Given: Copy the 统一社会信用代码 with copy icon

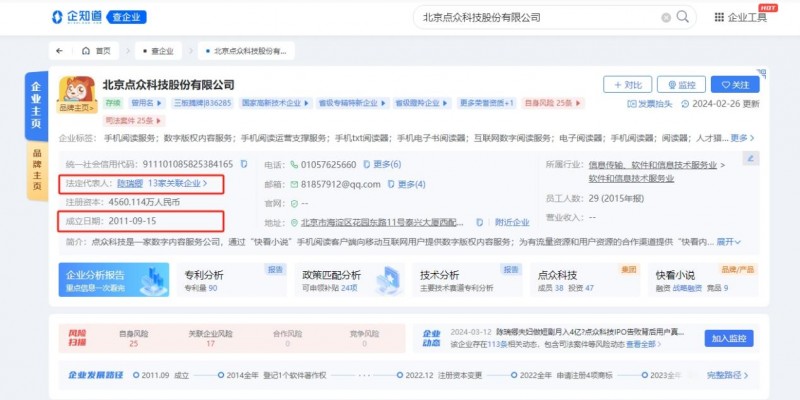Looking at the screenshot, I should click(244, 164).
